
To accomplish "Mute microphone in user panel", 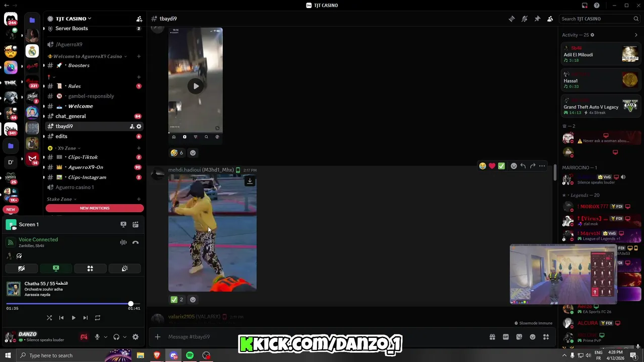I will pos(97,337).
